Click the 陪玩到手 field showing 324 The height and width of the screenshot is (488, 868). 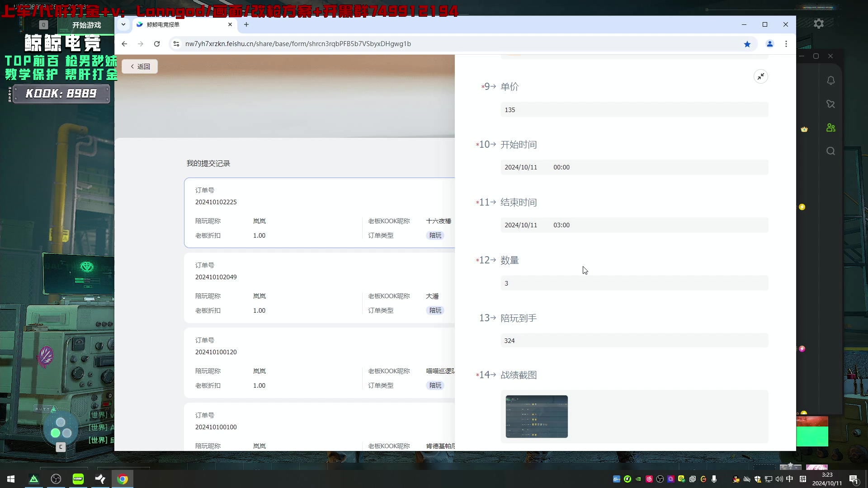click(x=634, y=341)
